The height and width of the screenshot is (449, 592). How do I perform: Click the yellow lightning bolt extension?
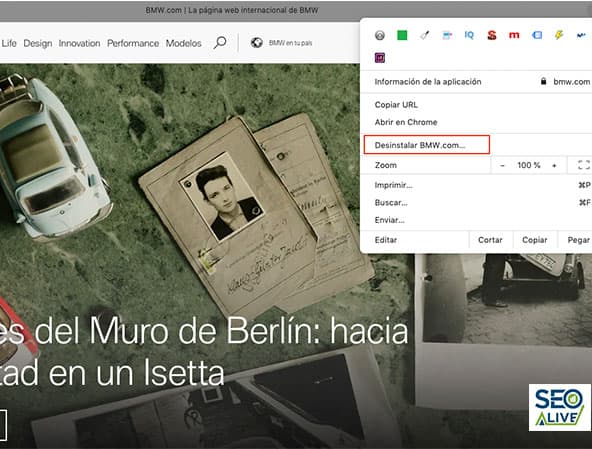(559, 35)
